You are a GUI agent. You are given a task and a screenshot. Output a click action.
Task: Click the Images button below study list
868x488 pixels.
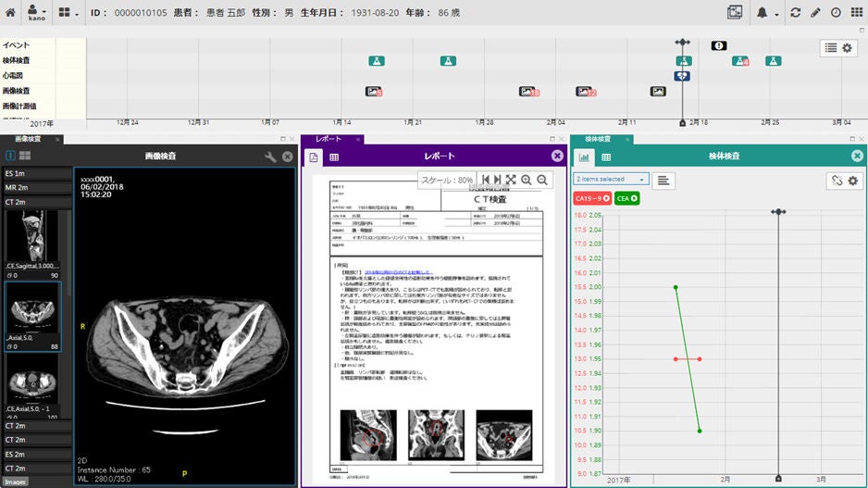coord(15,482)
